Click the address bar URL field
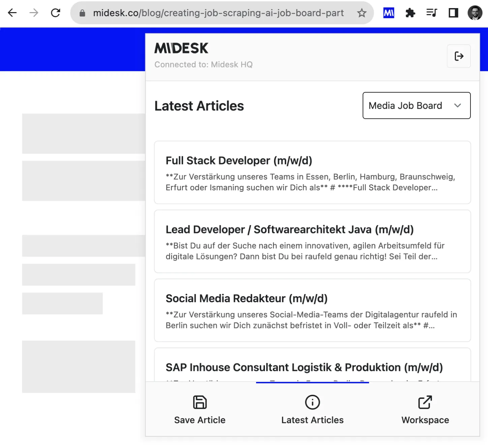 click(218, 13)
